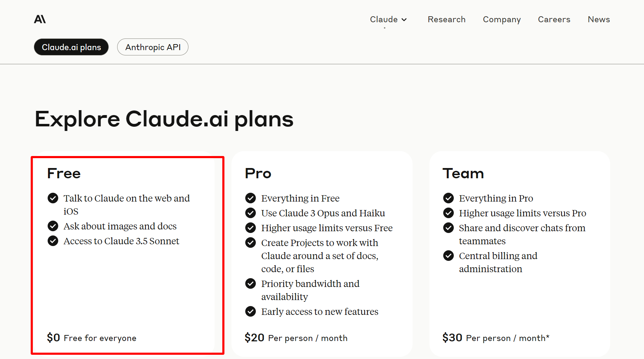Click checkmark next to Ask about images

pyautogui.click(x=53, y=226)
